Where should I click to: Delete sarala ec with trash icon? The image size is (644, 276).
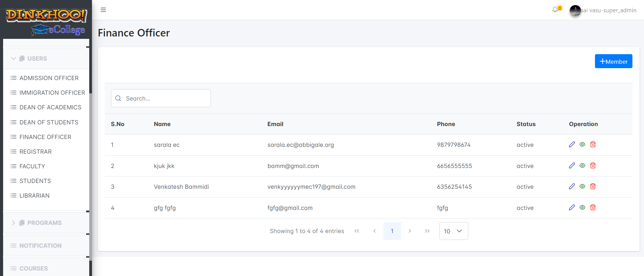pos(593,144)
